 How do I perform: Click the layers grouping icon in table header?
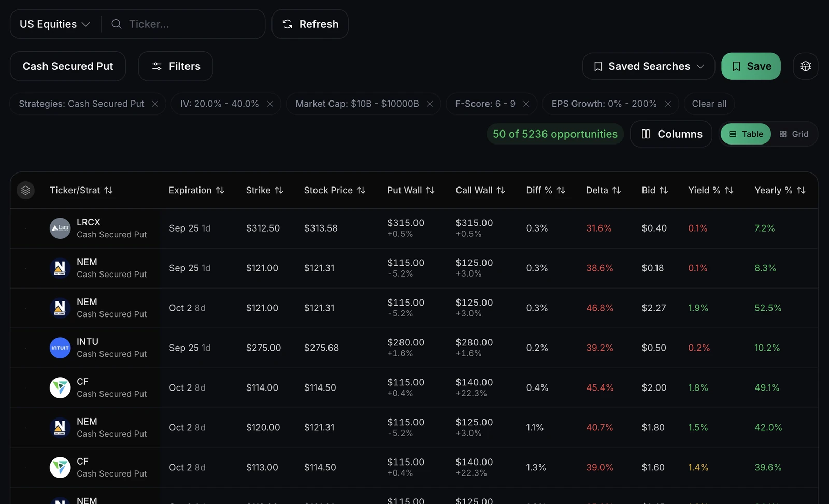point(25,191)
